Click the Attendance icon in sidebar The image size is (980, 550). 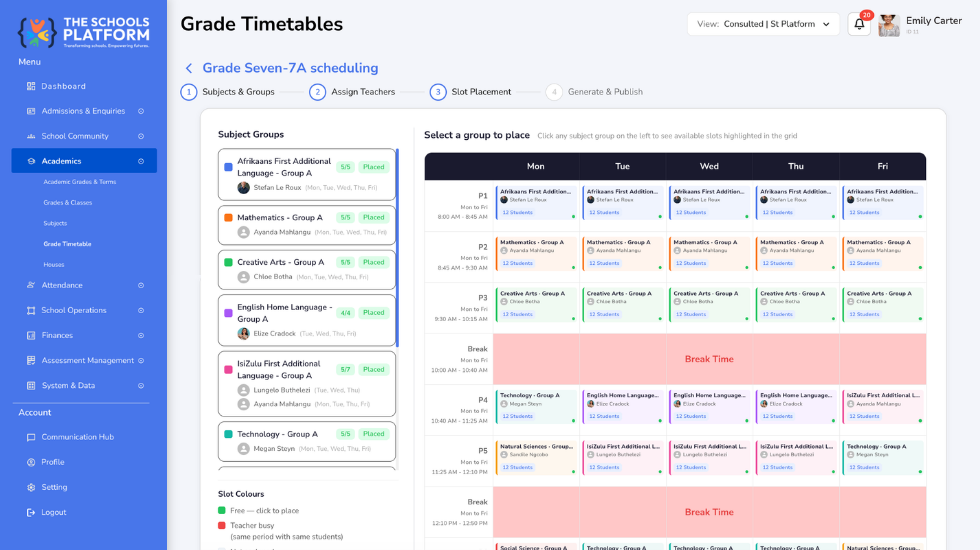click(x=31, y=285)
